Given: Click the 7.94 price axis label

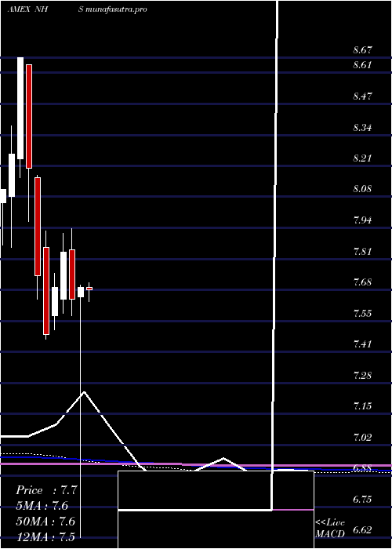Looking at the screenshot, I should pyautogui.click(x=362, y=220).
